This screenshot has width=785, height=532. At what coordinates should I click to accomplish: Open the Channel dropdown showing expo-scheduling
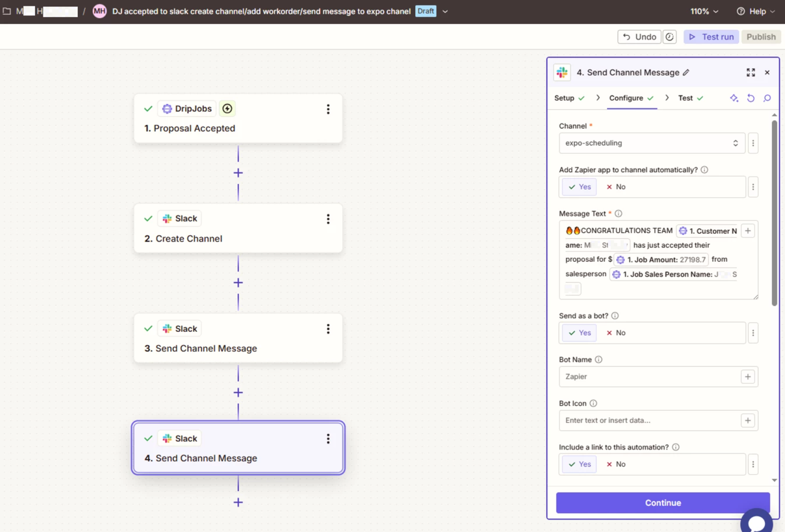click(x=651, y=144)
